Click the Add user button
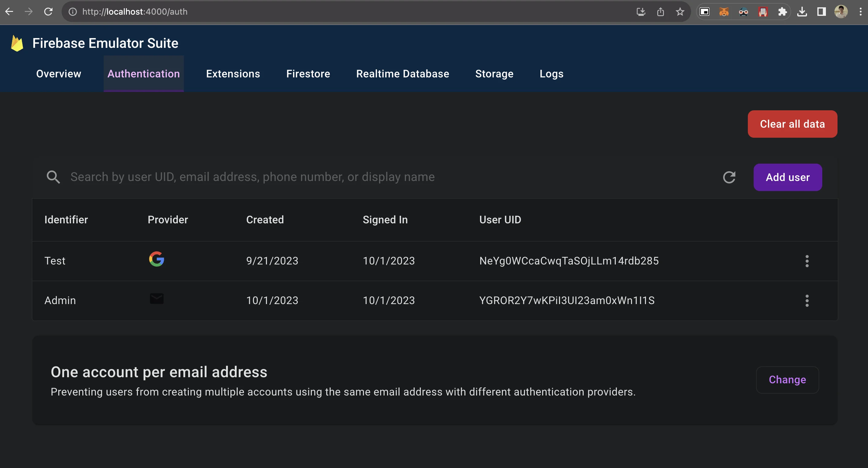 click(788, 177)
